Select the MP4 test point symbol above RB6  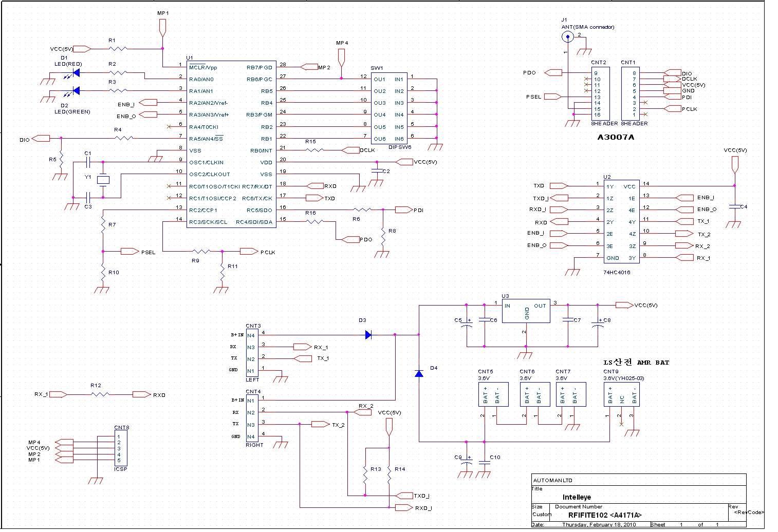click(x=342, y=58)
